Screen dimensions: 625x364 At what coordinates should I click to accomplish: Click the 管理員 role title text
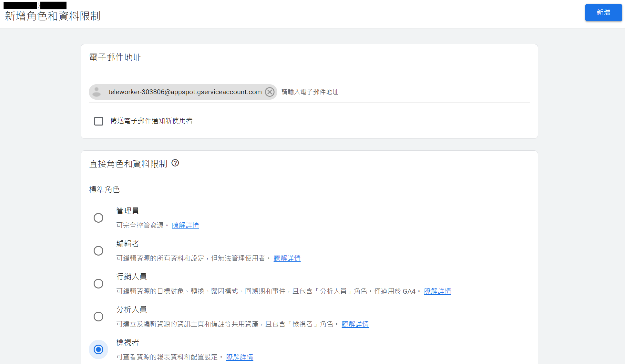[128, 211]
